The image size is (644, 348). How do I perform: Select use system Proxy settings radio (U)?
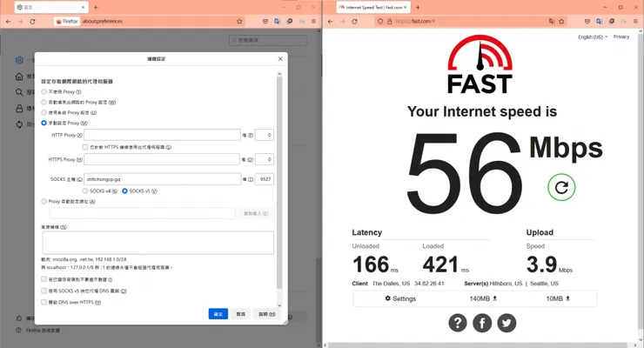click(44, 112)
